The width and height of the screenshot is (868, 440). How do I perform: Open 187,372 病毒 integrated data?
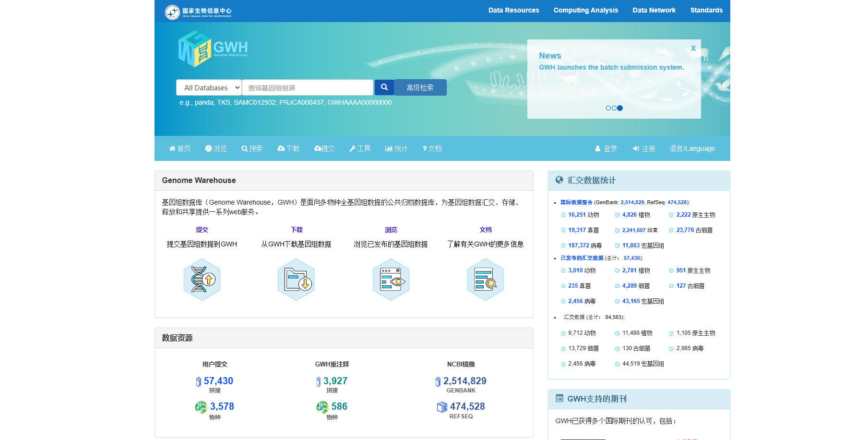click(x=585, y=245)
